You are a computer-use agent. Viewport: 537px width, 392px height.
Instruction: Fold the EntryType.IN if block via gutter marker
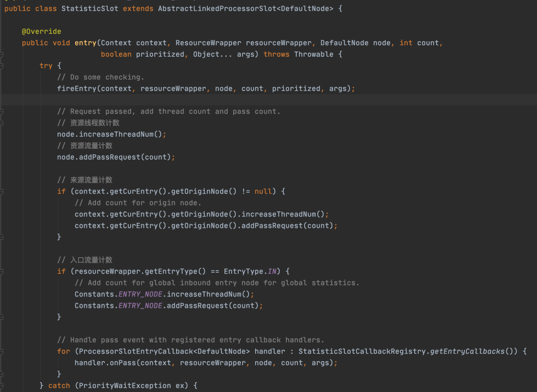pyautogui.click(x=1, y=272)
